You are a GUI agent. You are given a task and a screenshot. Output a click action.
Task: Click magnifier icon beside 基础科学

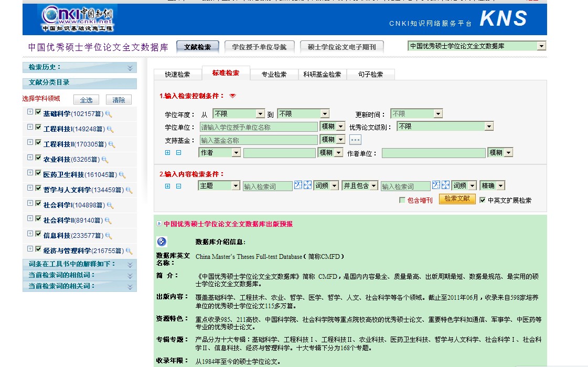(x=109, y=114)
